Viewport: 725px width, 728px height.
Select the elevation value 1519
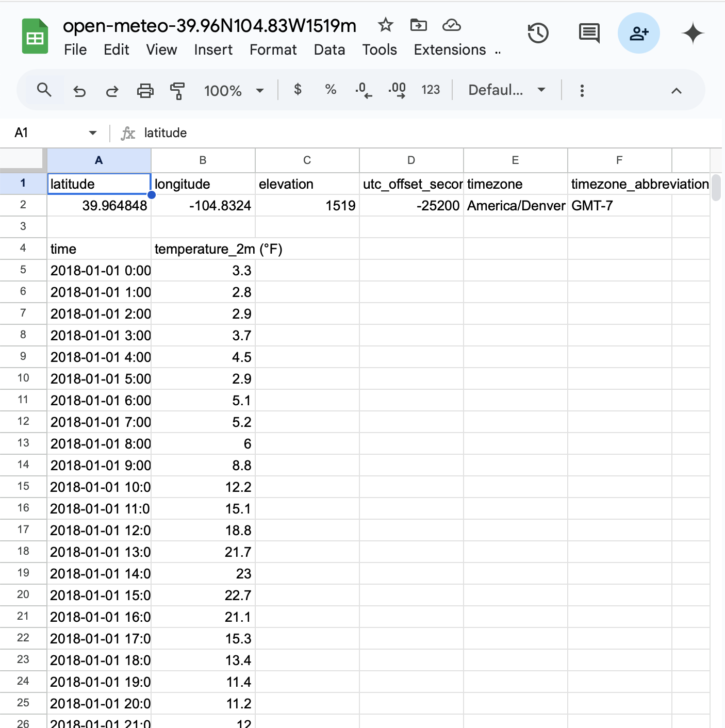pyautogui.click(x=307, y=205)
